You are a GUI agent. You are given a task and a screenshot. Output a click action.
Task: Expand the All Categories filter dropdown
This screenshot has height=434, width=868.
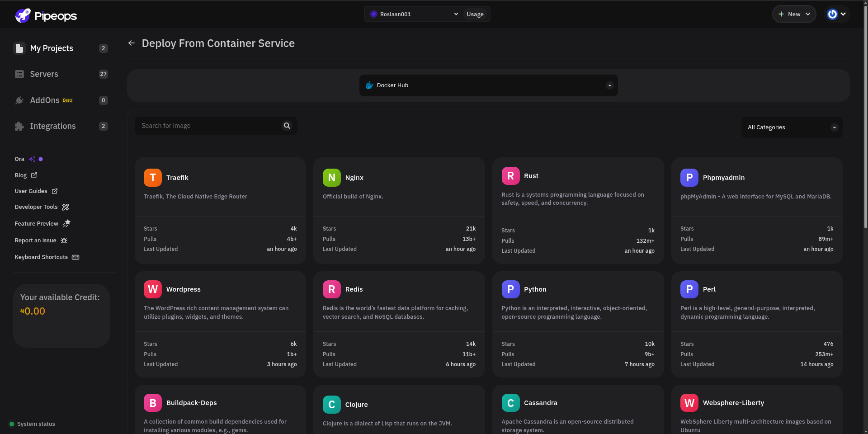[792, 127]
